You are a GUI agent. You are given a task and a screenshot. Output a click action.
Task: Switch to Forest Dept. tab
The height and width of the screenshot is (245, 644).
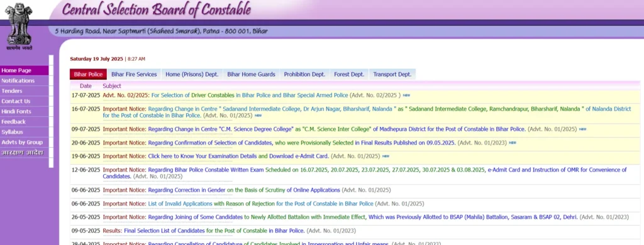pos(349,74)
